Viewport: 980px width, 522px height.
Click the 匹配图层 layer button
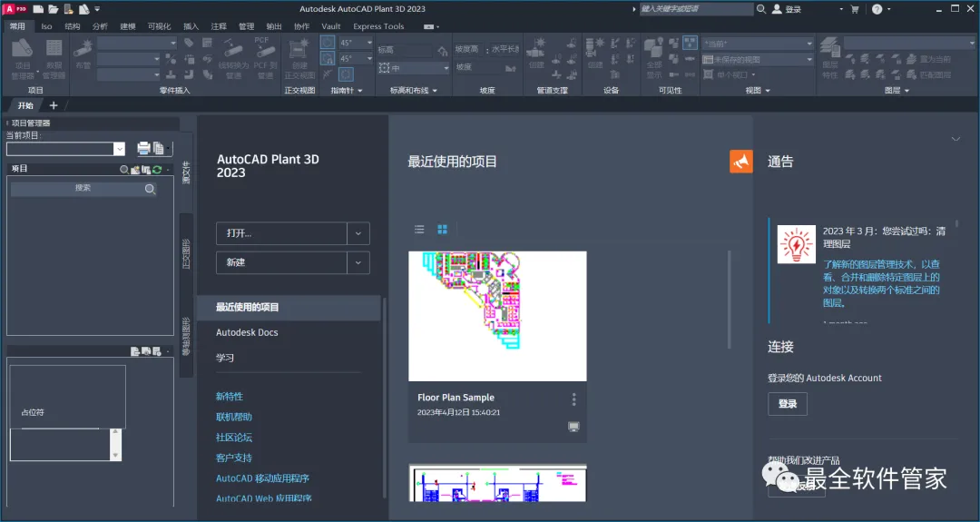[929, 74]
